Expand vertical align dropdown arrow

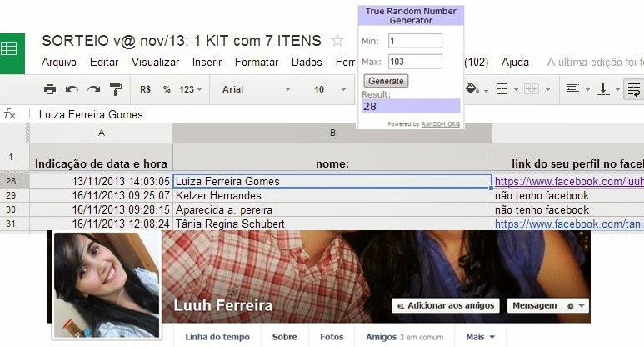[617, 89]
